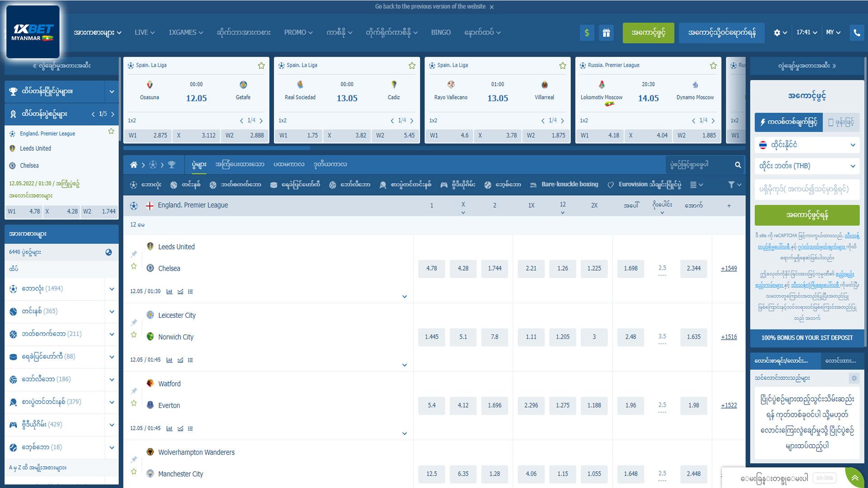
Task: Open the PROMO dropdown menu
Action: [298, 33]
